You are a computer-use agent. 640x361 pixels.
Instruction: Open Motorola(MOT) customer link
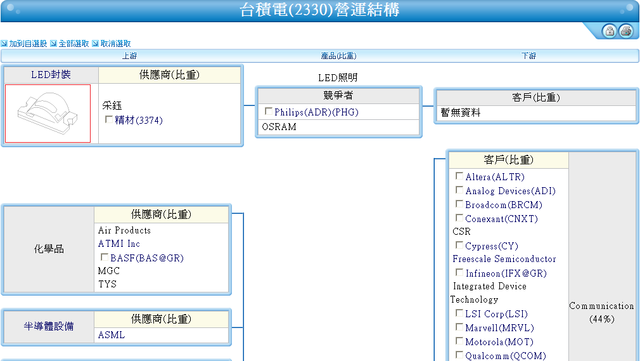click(499, 341)
